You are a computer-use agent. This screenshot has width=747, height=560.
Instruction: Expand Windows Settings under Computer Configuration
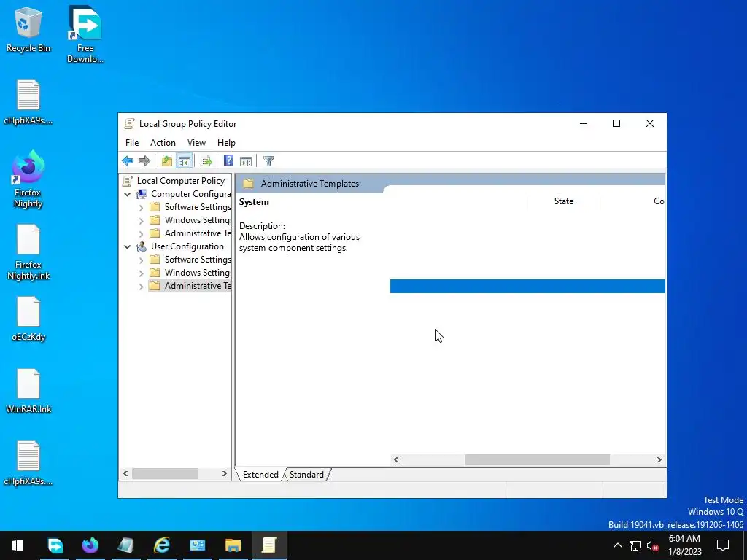(141, 220)
